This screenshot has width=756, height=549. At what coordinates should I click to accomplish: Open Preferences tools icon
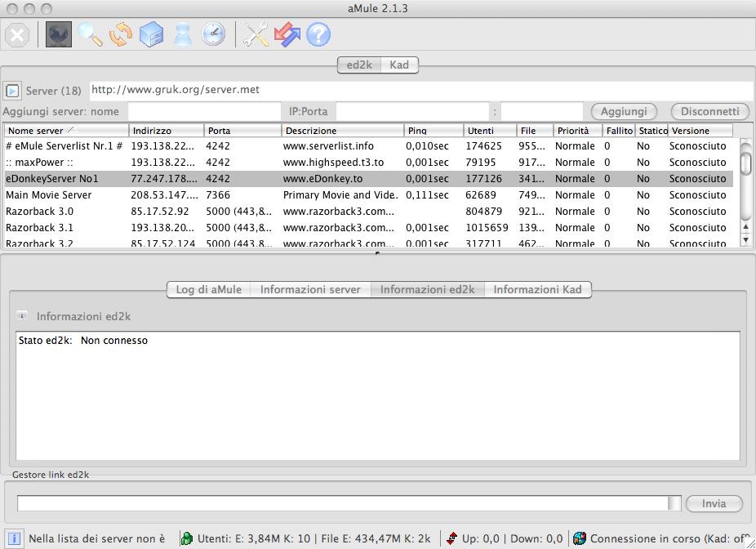coord(256,35)
